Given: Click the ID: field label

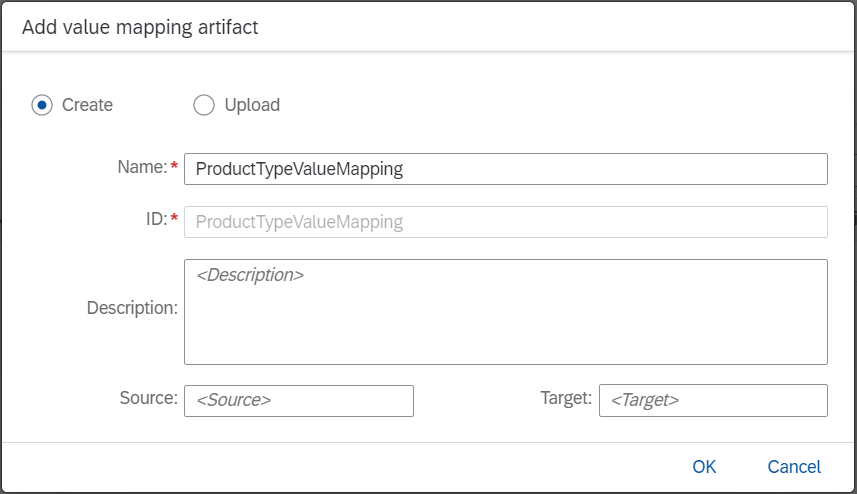Looking at the screenshot, I should tap(156, 219).
